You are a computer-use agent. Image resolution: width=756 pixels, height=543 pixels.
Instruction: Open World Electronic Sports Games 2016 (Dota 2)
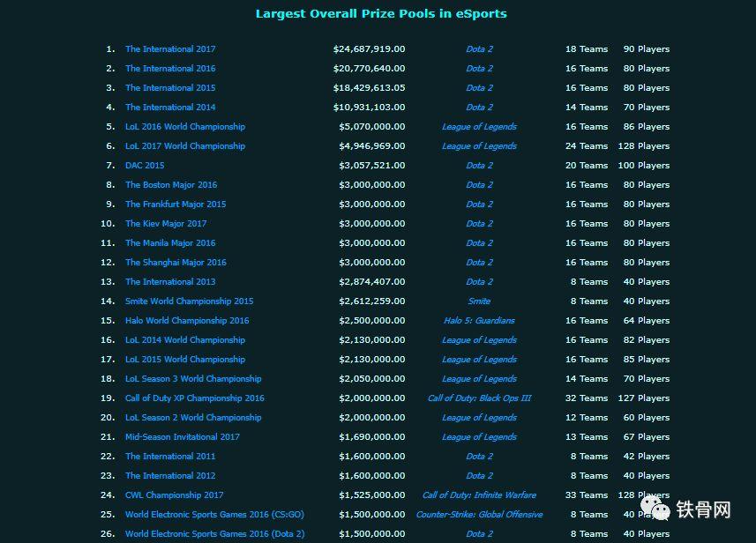[x=214, y=534]
